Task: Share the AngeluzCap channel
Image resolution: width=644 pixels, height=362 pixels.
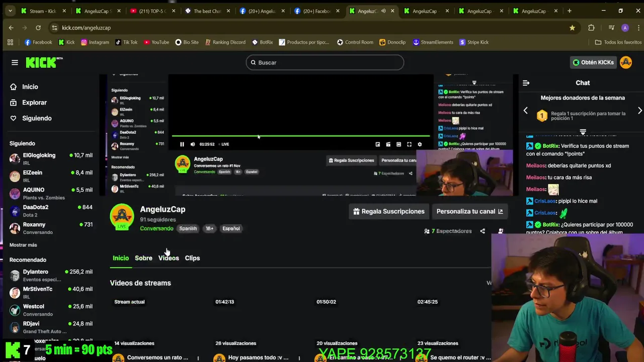Action: click(x=482, y=231)
